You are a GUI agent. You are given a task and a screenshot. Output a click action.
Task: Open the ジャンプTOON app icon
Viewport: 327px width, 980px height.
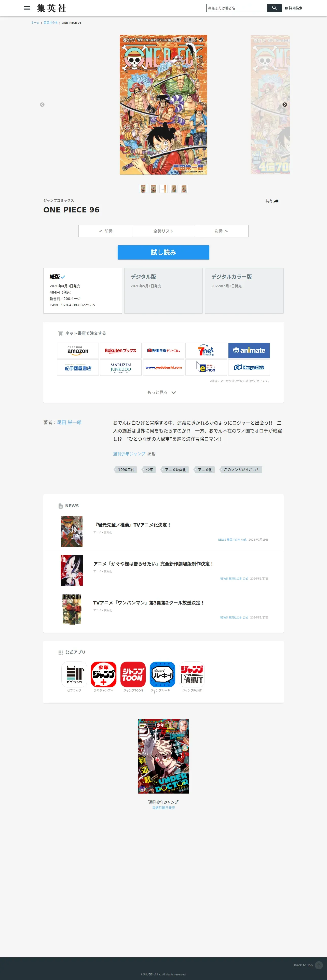(133, 674)
